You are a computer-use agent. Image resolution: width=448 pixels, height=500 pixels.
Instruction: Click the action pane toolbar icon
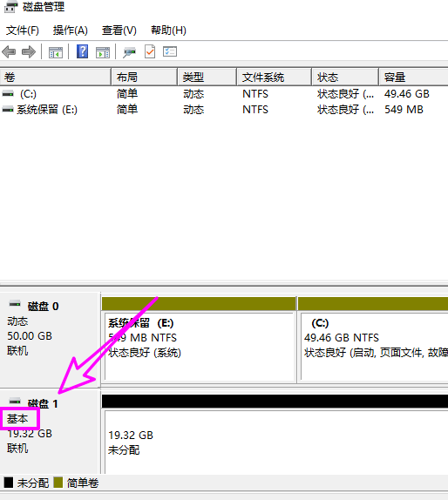103,52
